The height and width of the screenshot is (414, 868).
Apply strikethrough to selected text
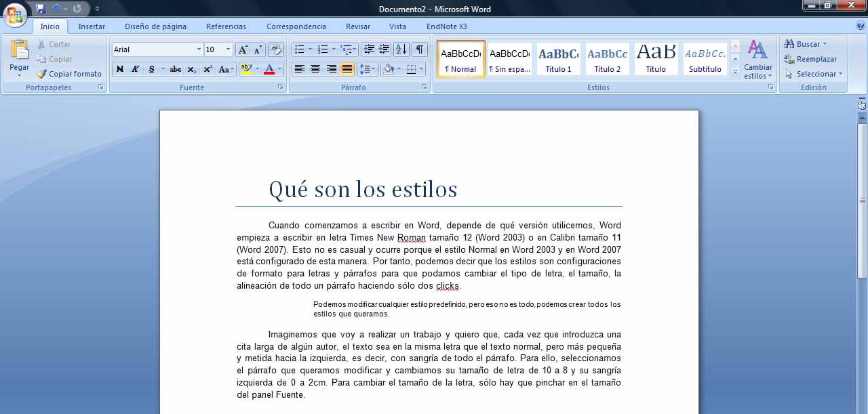point(175,69)
